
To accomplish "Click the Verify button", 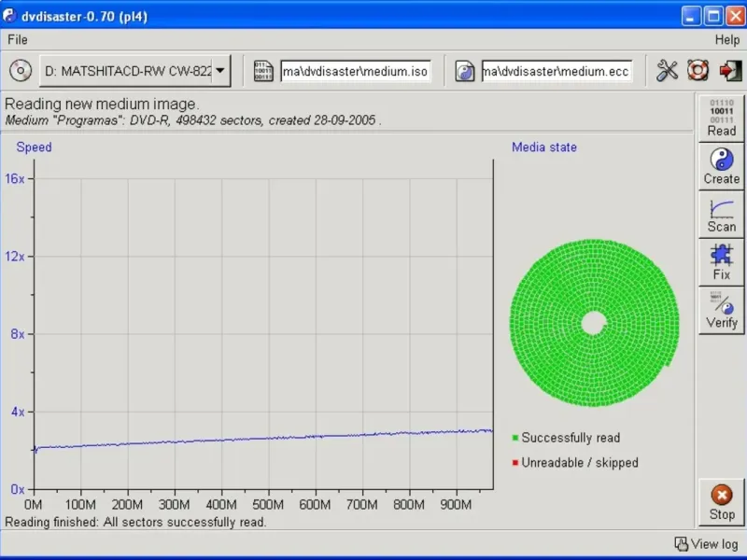I will point(721,311).
